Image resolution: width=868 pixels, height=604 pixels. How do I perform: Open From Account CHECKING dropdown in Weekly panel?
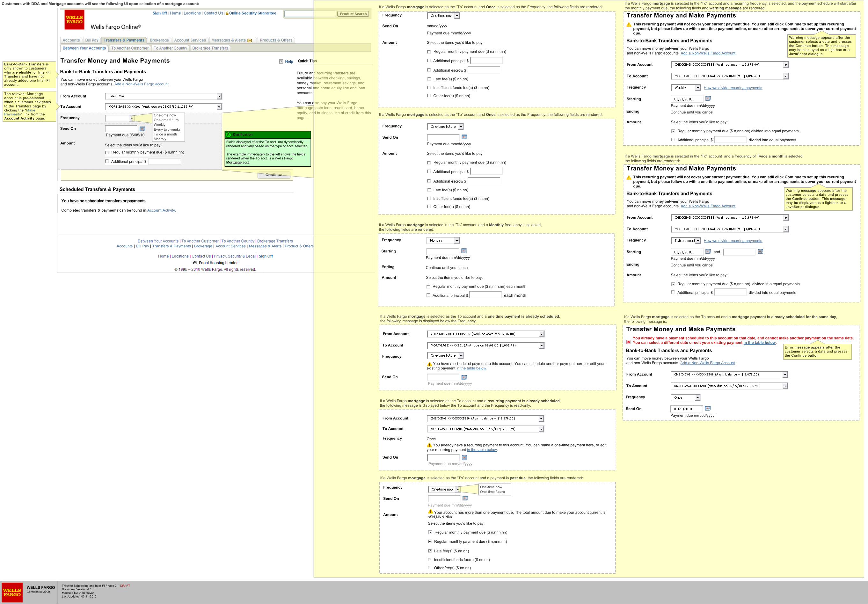(x=730, y=65)
